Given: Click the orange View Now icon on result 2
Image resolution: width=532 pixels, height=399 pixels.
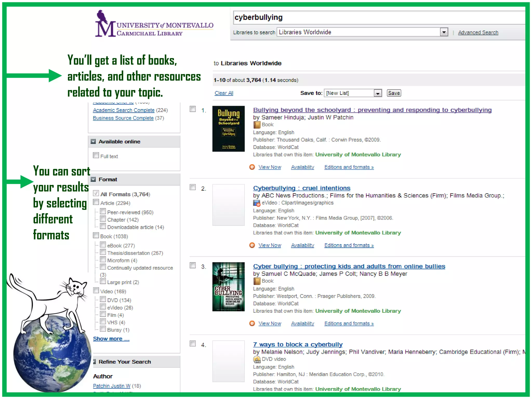Looking at the screenshot, I should pos(252,245).
